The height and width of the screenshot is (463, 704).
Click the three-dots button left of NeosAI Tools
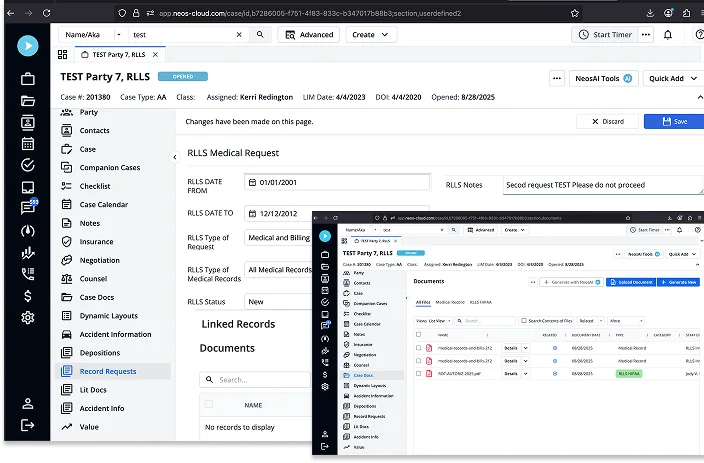557,78
